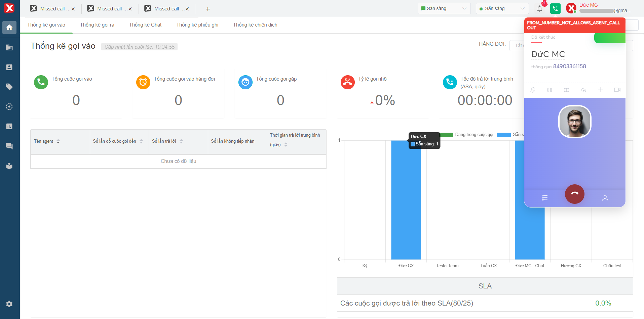Viewport: 644px width, 319px height.
Task: Toggle call hold pause button
Action: coord(550,90)
